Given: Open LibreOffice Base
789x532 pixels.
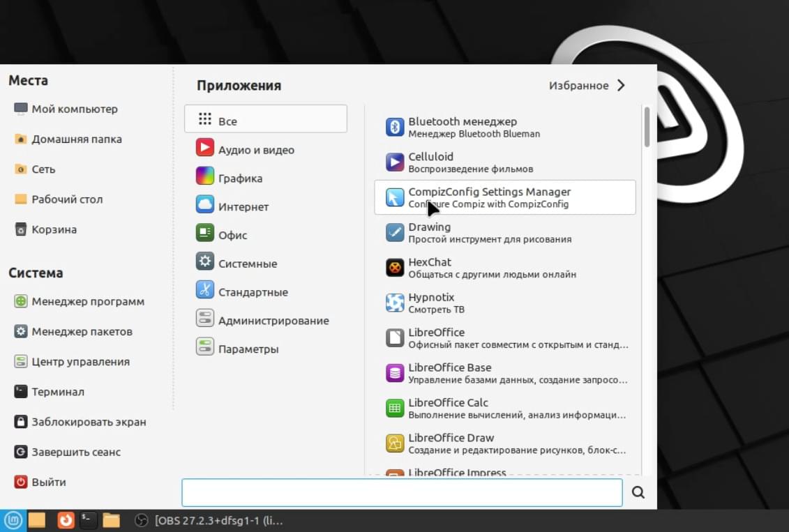Looking at the screenshot, I should click(x=504, y=374).
